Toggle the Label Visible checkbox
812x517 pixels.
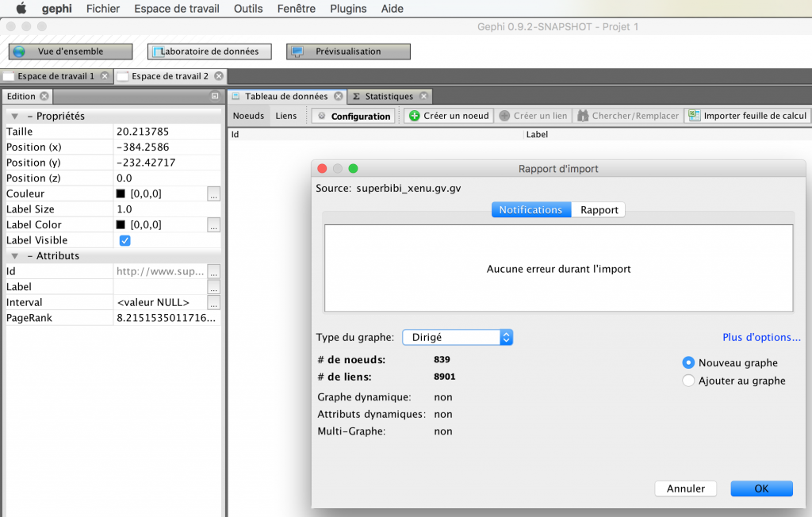[125, 240]
